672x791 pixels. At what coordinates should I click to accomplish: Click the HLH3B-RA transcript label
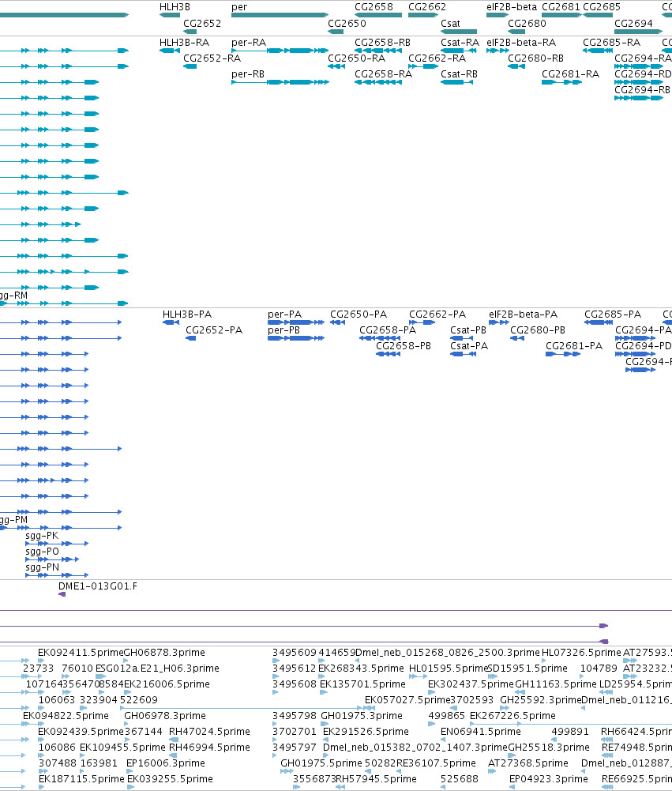(x=184, y=43)
